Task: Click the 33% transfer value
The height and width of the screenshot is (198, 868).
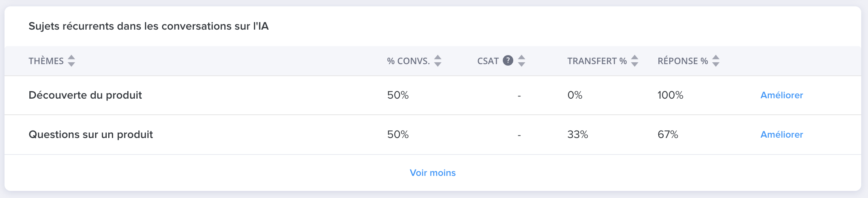Action: point(578,135)
